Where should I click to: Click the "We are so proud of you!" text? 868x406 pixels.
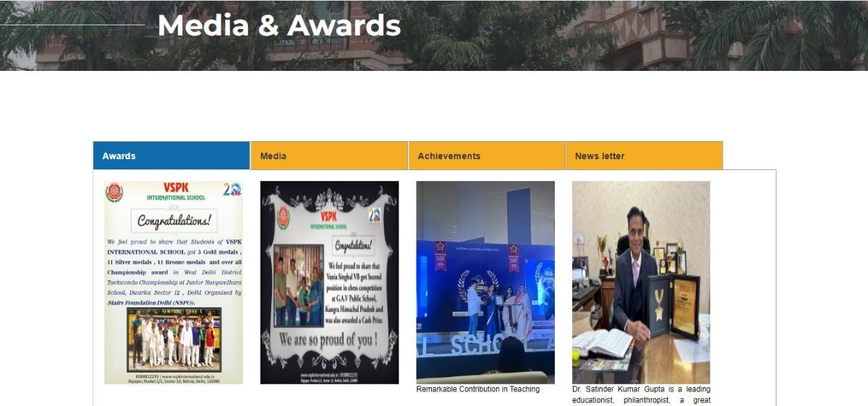point(328,339)
